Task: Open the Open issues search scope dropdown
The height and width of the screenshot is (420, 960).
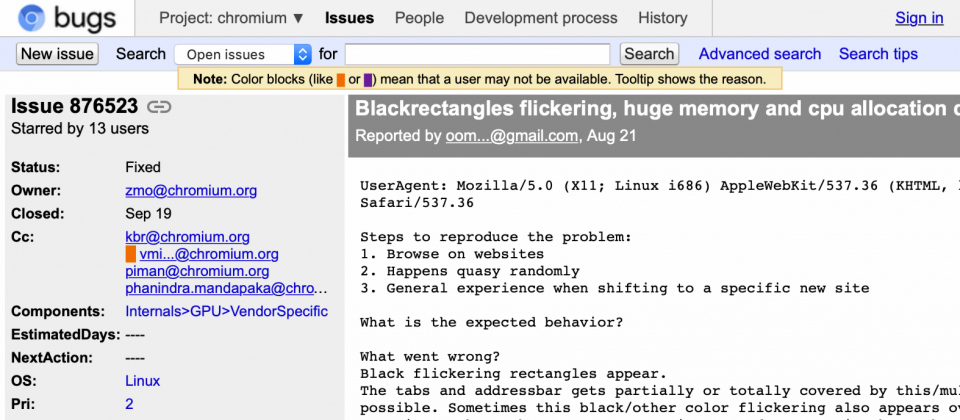Action: (243, 54)
